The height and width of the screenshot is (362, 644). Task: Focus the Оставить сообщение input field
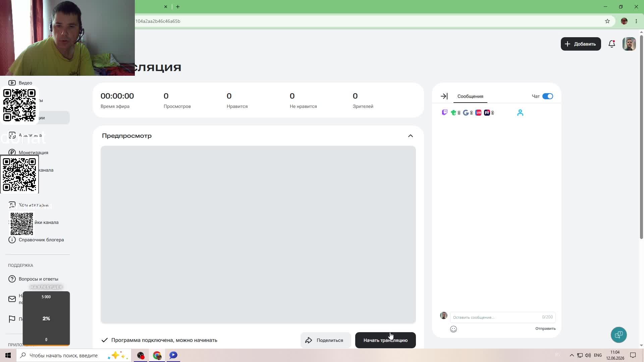(x=502, y=317)
